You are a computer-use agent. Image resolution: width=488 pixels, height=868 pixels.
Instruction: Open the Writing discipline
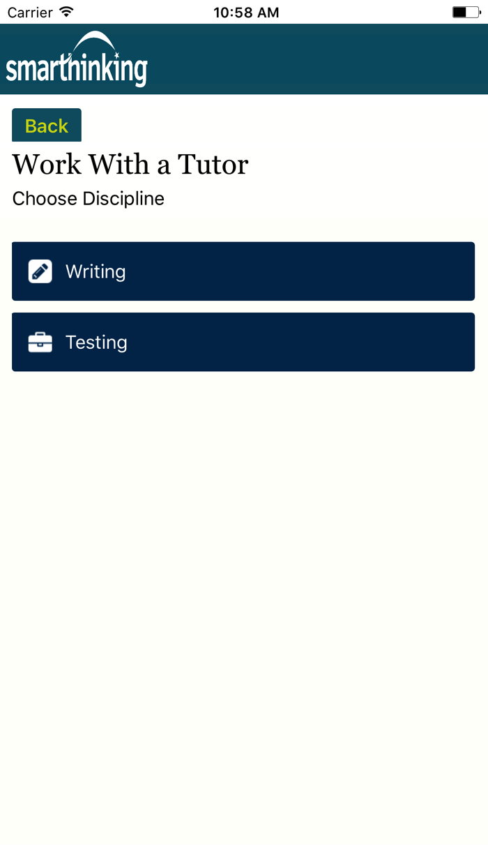click(x=243, y=271)
